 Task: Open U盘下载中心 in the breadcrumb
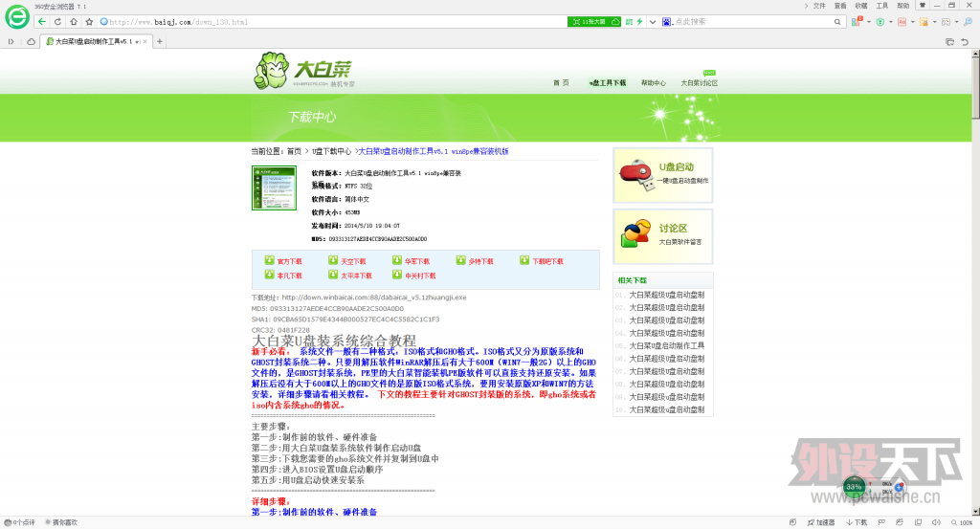331,152
